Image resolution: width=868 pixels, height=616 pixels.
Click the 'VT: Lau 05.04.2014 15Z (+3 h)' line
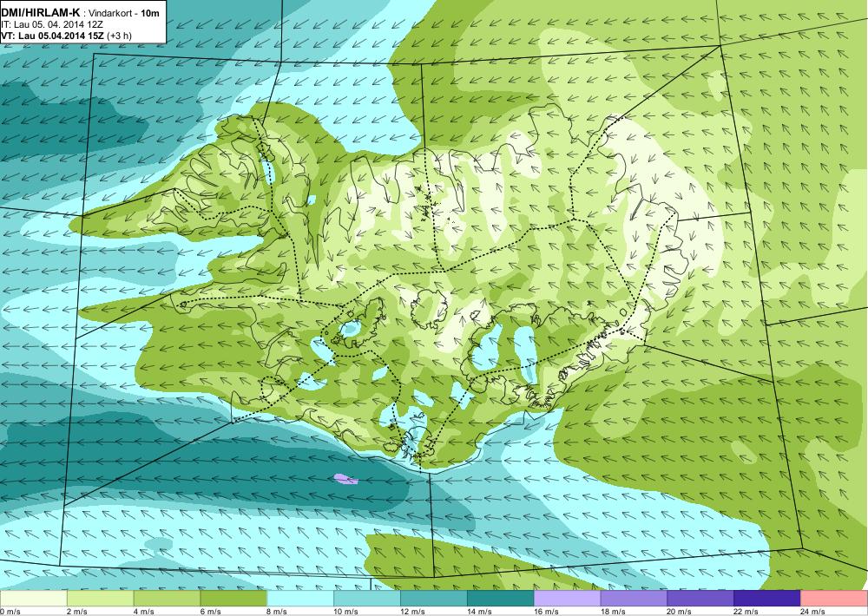click(x=66, y=36)
